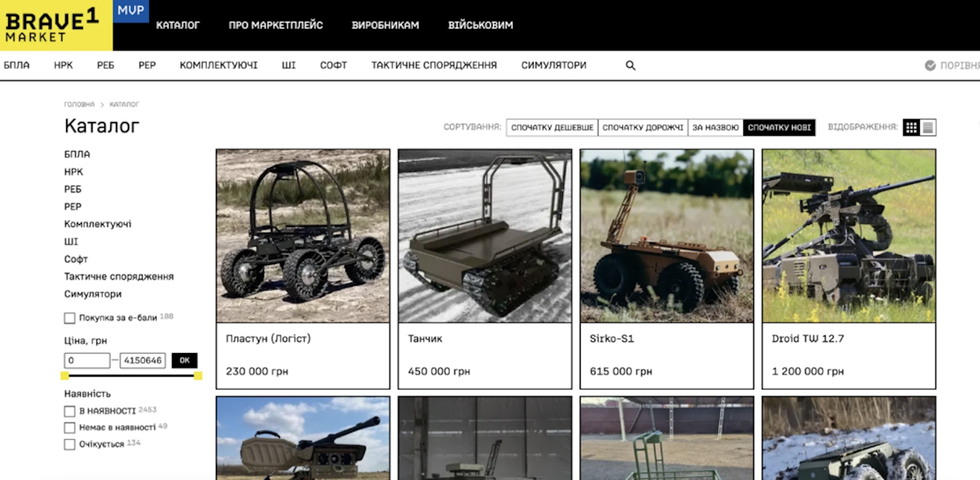
Task: Enable the e-points purchase checkbox
Action: pyautogui.click(x=70, y=318)
